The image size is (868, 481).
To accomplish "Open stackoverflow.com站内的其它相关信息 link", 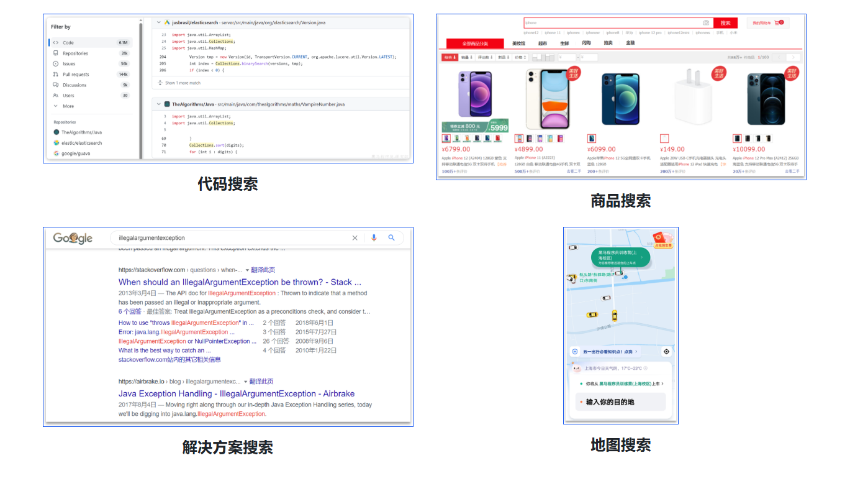I will pyautogui.click(x=170, y=359).
